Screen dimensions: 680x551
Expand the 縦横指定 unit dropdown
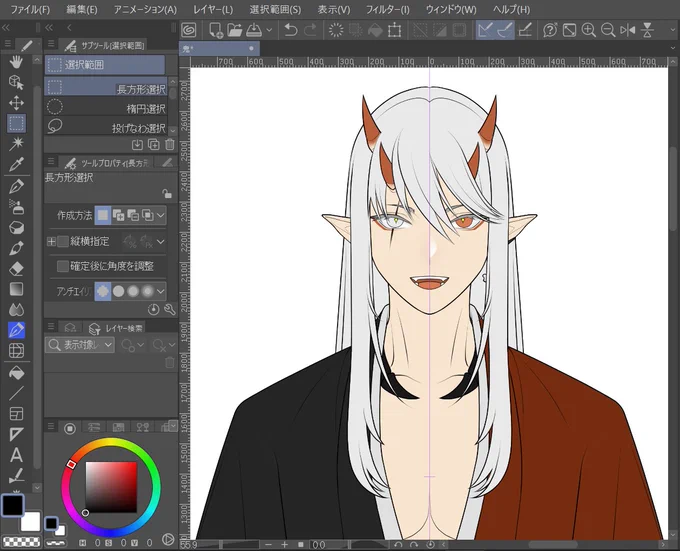pos(160,241)
